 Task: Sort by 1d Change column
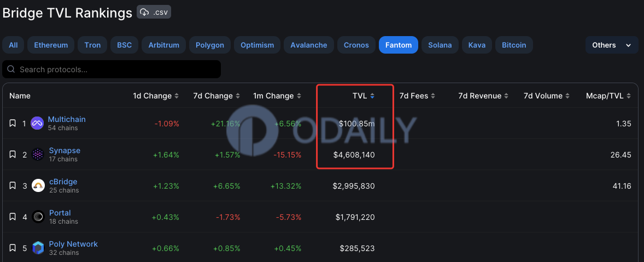pyautogui.click(x=156, y=96)
